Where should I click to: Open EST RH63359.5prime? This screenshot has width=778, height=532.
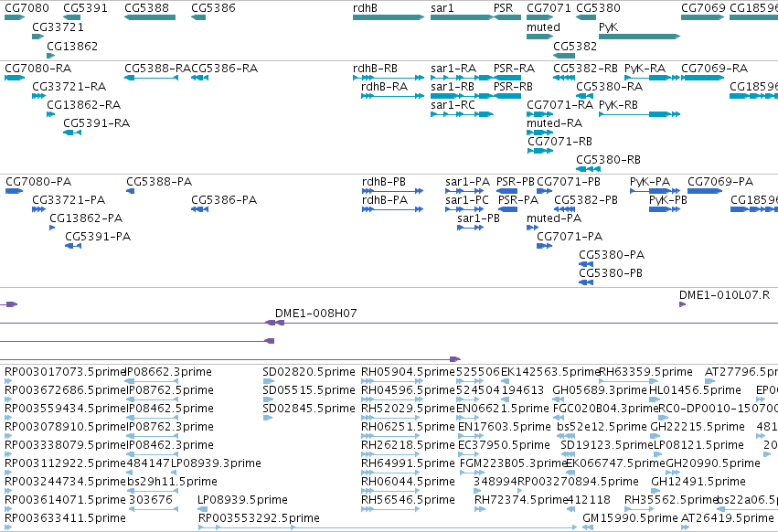click(x=645, y=372)
